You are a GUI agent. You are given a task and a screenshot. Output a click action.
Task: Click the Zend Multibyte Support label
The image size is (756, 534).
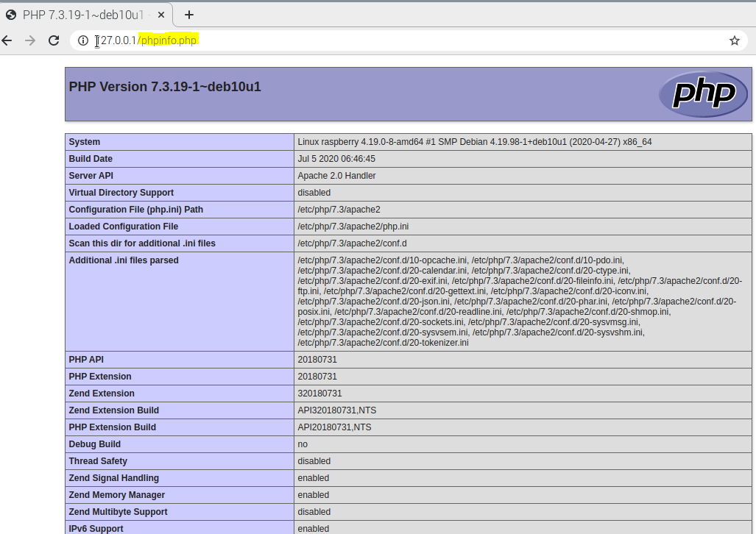click(x=118, y=511)
